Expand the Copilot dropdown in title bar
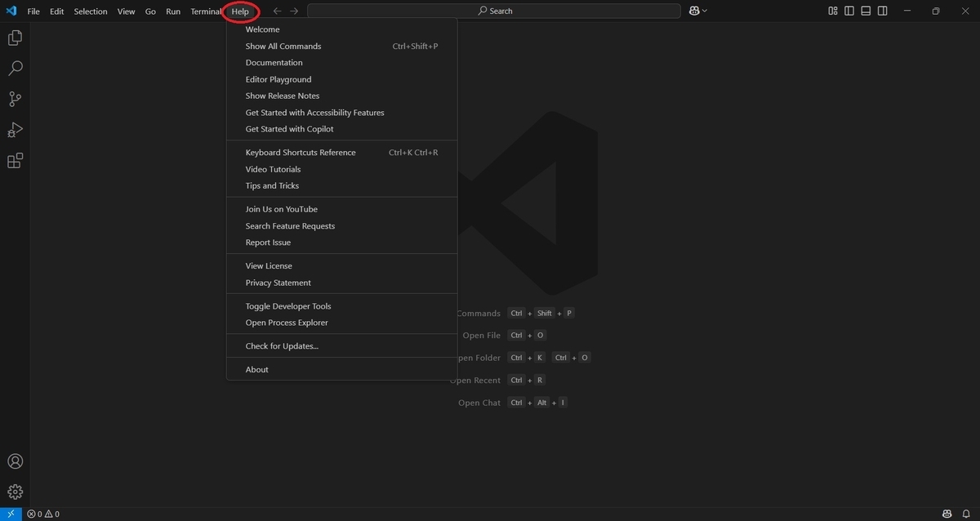980x521 pixels. (705, 11)
